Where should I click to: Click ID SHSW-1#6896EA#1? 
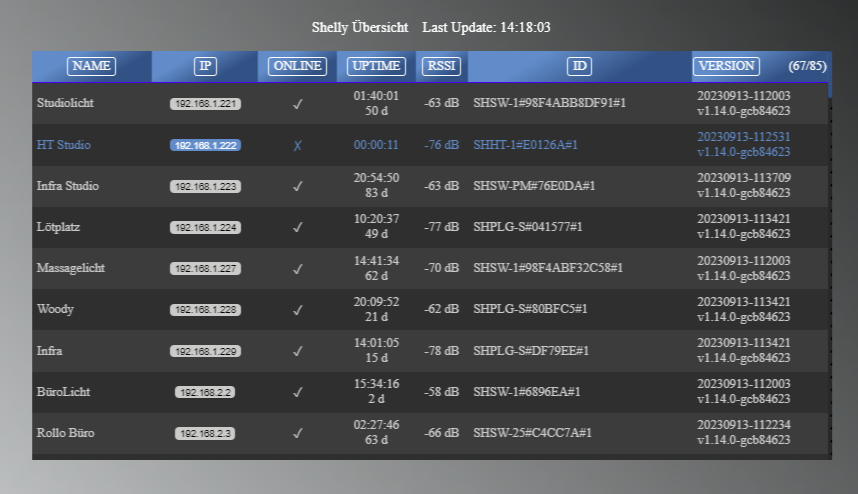tap(526, 392)
